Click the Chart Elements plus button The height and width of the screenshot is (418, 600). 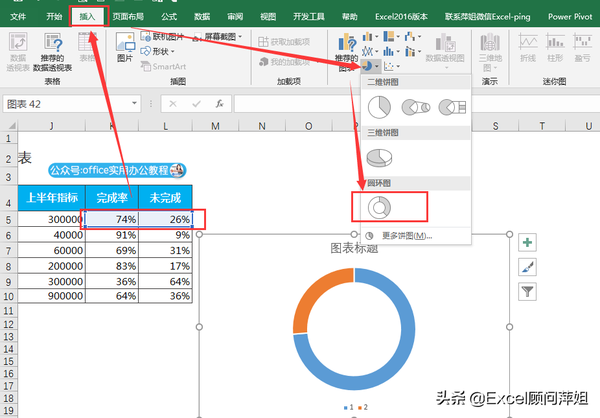pos(527,242)
